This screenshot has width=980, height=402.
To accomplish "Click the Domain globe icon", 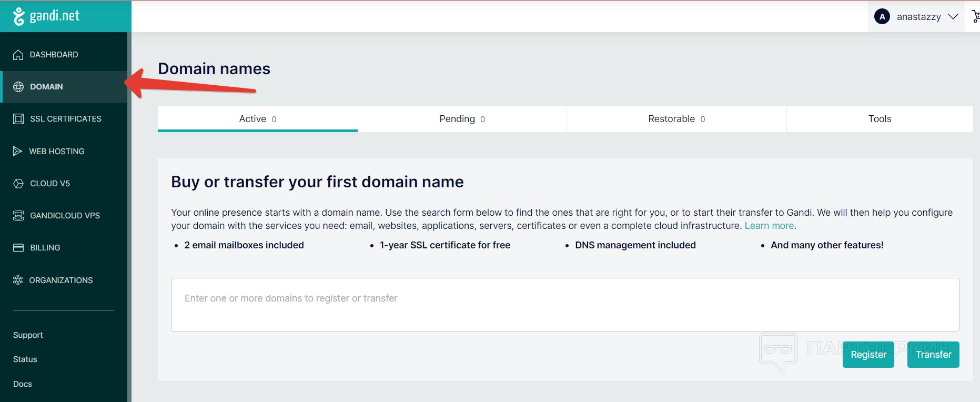I will tap(18, 87).
